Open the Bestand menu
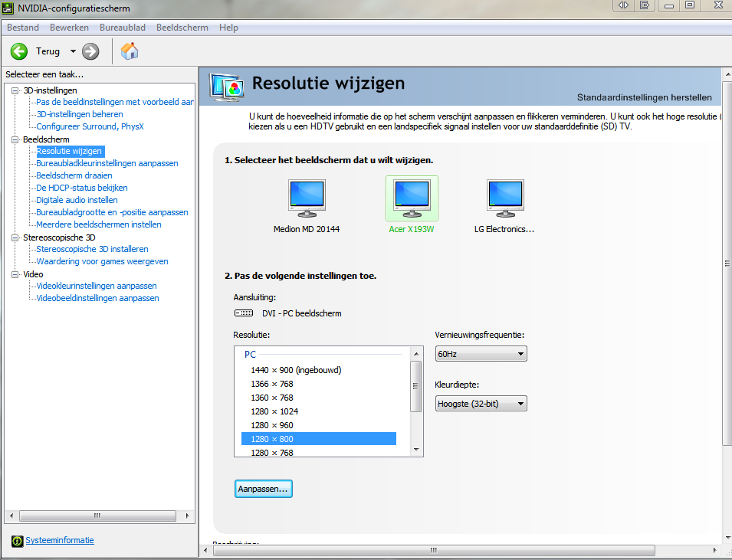This screenshot has width=732, height=560. 23,28
